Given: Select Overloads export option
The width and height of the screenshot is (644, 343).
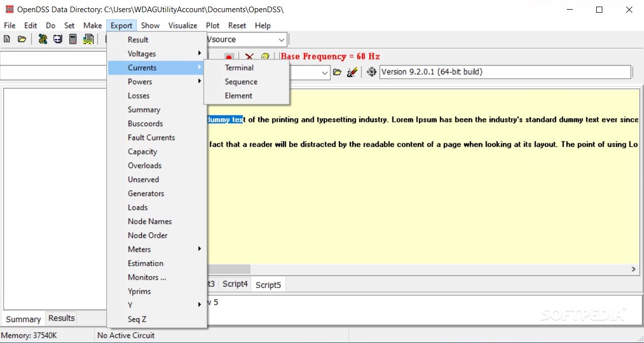Looking at the screenshot, I should pos(157,166).
